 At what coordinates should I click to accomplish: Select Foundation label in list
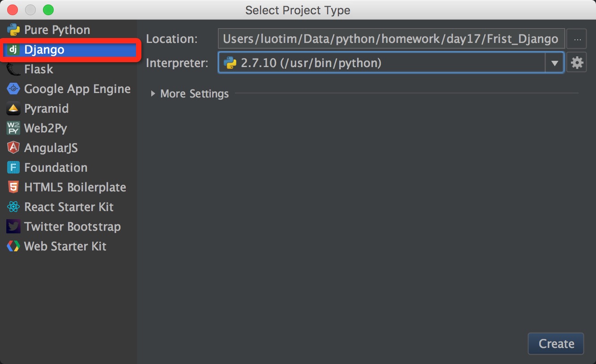(x=56, y=168)
